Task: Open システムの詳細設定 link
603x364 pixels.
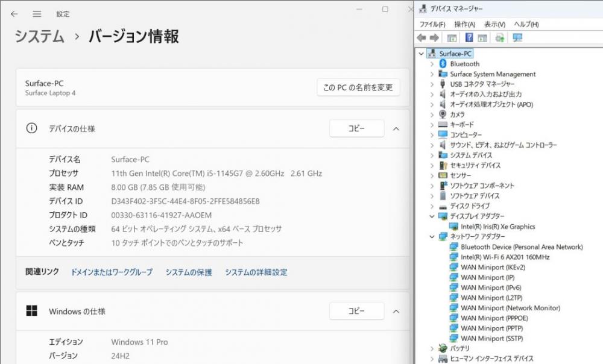Action: point(256,272)
